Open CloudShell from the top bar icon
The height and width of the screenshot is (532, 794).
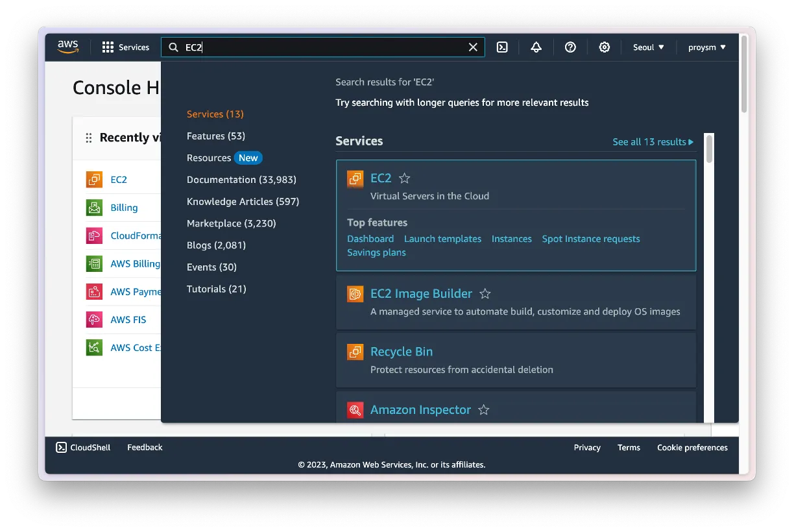(502, 47)
